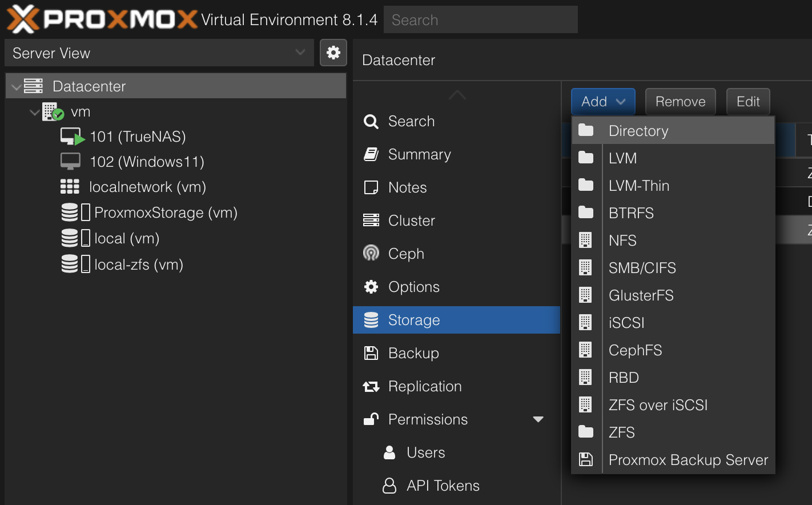Viewport: 812px width, 505px height.
Task: Click the server icon beside Cluster
Action: tap(371, 221)
